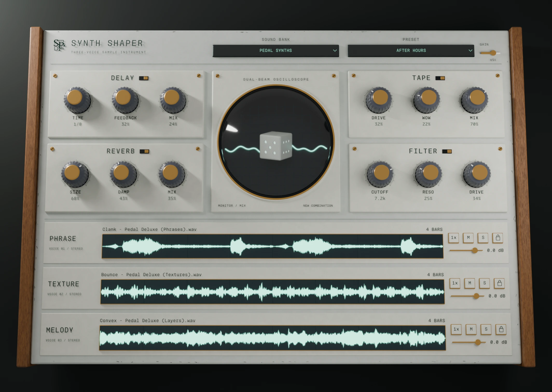Click the Gain slider handle
The width and height of the screenshot is (552, 392).
coord(493,53)
